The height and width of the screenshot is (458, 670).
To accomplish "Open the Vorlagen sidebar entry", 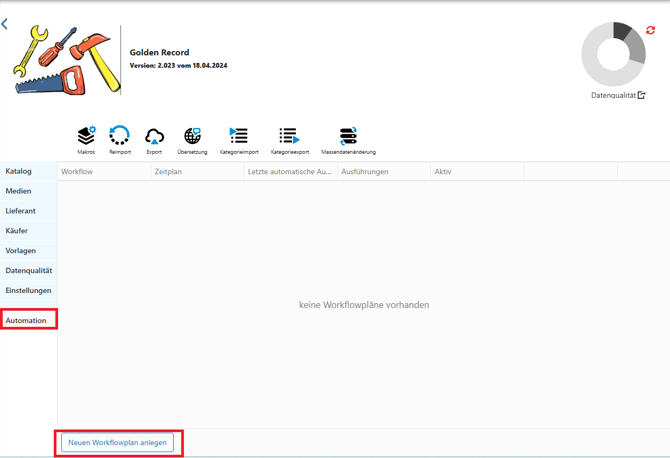I will coord(21,251).
